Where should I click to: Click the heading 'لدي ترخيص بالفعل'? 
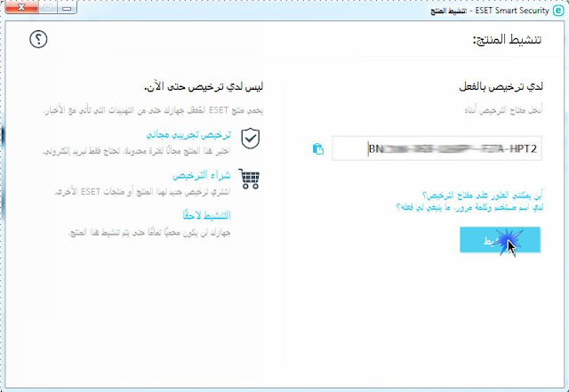(501, 87)
